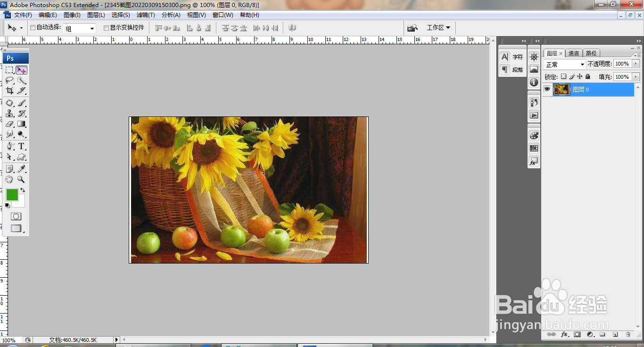Open the Layers panel options menu
This screenshot has height=347, width=644.
(x=637, y=55)
